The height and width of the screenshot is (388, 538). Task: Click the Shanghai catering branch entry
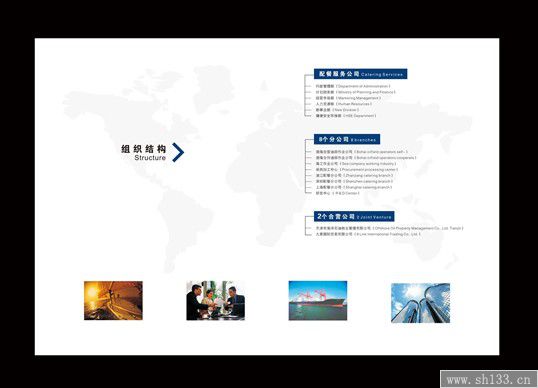(x=354, y=187)
